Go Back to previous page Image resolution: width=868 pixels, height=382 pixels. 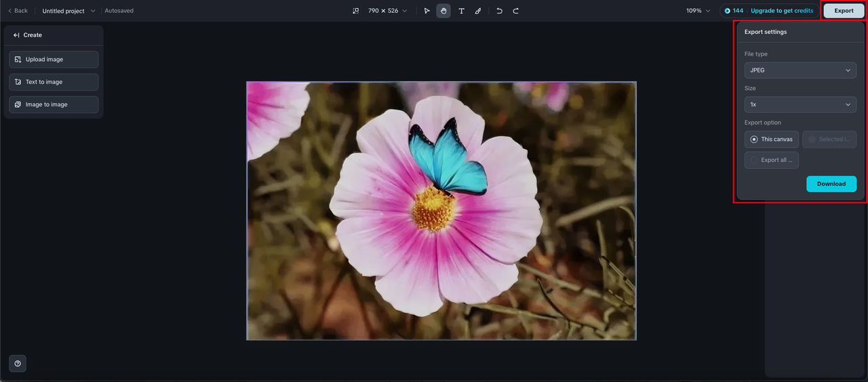[x=18, y=11]
